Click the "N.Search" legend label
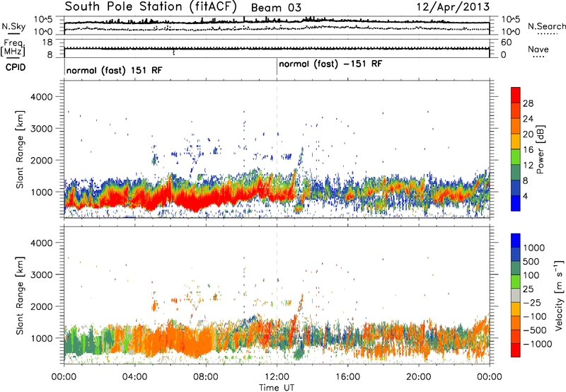 tap(546, 26)
